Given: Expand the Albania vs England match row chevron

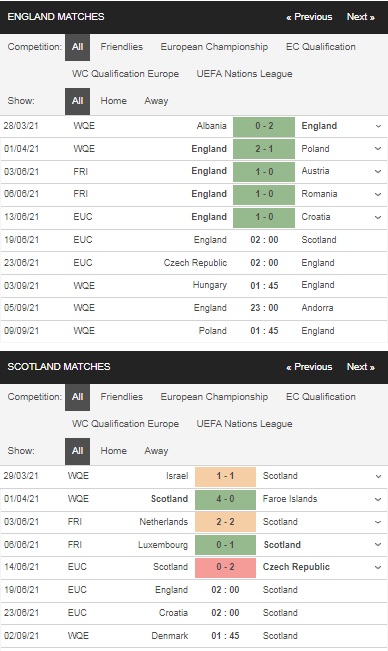Looking at the screenshot, I should (x=378, y=126).
